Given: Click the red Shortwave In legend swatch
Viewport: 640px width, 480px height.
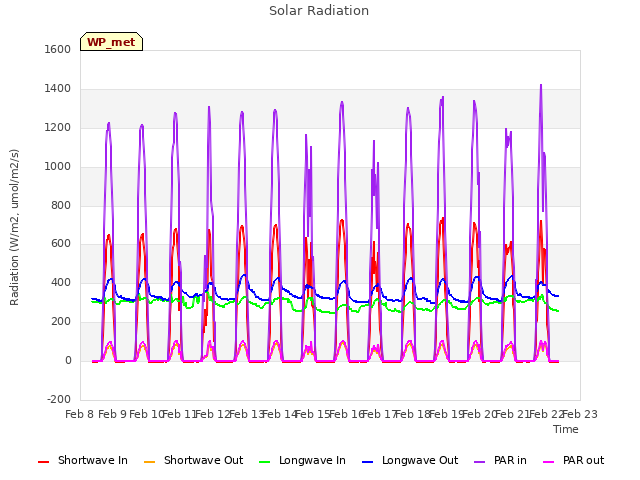Looking at the screenshot, I should click(43, 462).
